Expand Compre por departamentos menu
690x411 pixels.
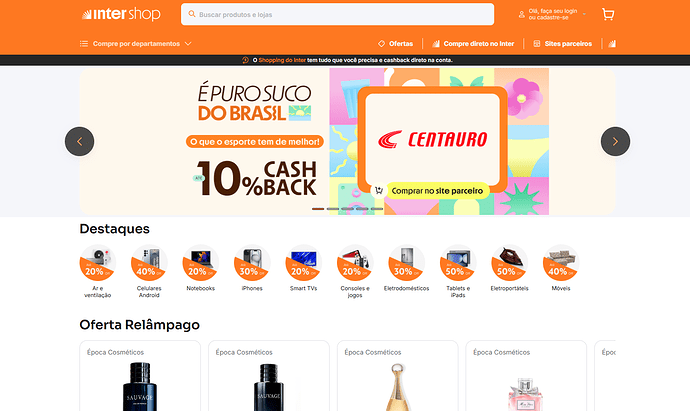point(136,44)
